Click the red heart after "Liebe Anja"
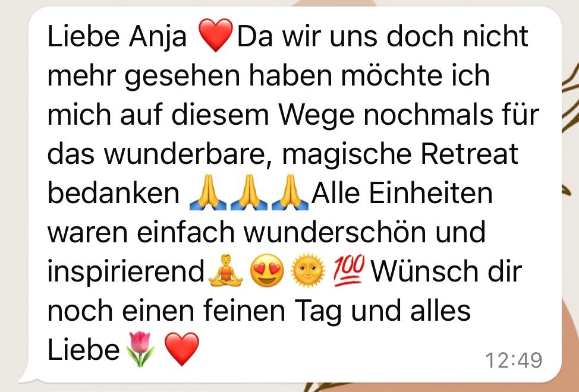This screenshot has width=579, height=392. (x=216, y=36)
